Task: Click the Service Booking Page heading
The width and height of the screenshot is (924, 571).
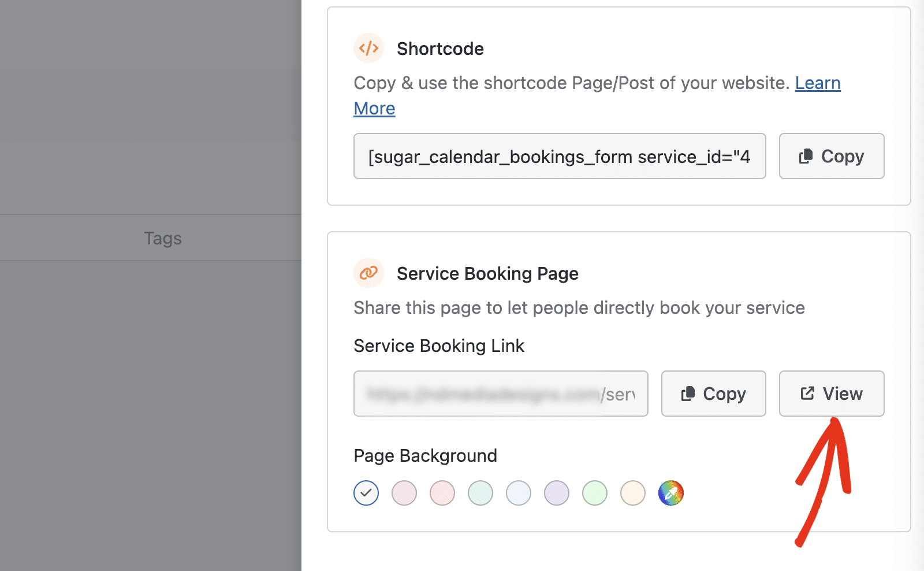Action: click(487, 273)
